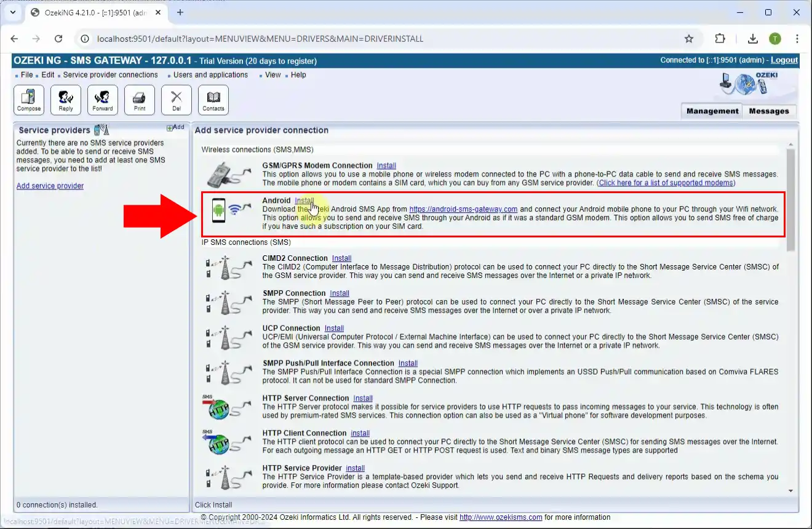The height and width of the screenshot is (529, 812).
Task: Click the 'Add service provider connection' title text
Action: tap(261, 130)
